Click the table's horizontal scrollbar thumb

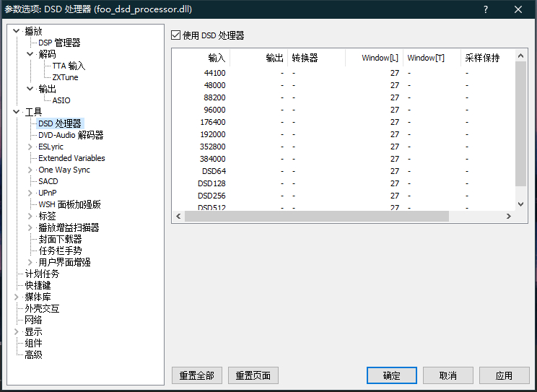pos(317,217)
